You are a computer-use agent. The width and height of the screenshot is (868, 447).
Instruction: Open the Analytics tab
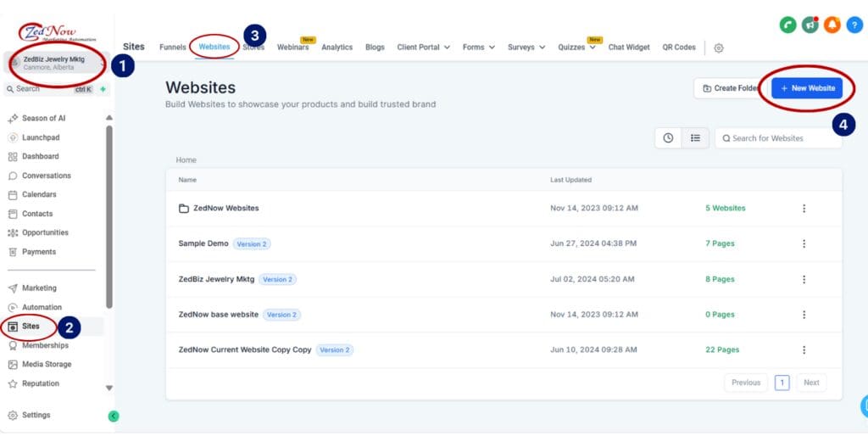[337, 47]
